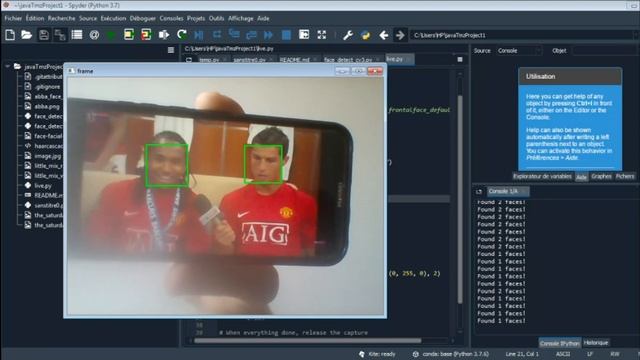Collapse the javaTmzProject folder tree
The image size is (640, 360).
pyautogui.click(x=8, y=66)
